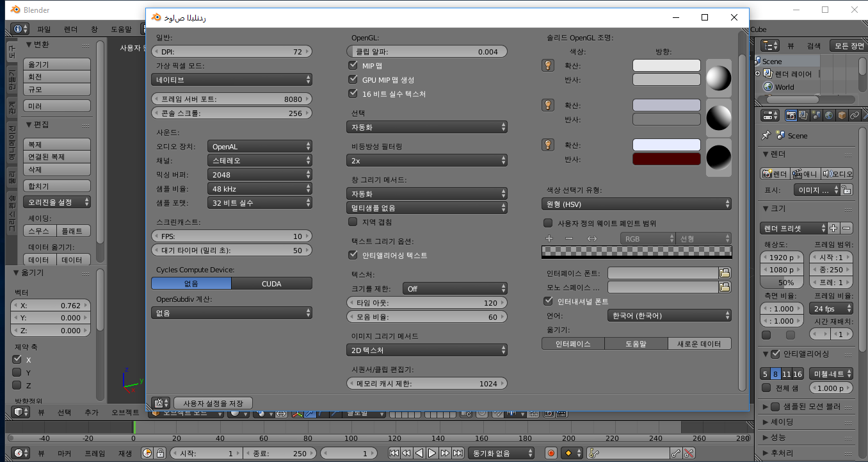This screenshot has width=868, height=462.
Task: Open the Info editor type menu icon
Action: (x=20, y=29)
